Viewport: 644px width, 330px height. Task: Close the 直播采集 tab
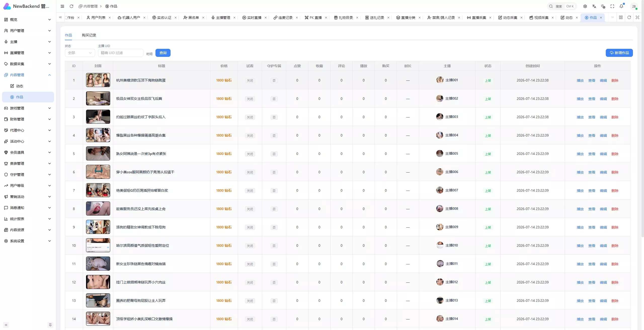click(490, 18)
